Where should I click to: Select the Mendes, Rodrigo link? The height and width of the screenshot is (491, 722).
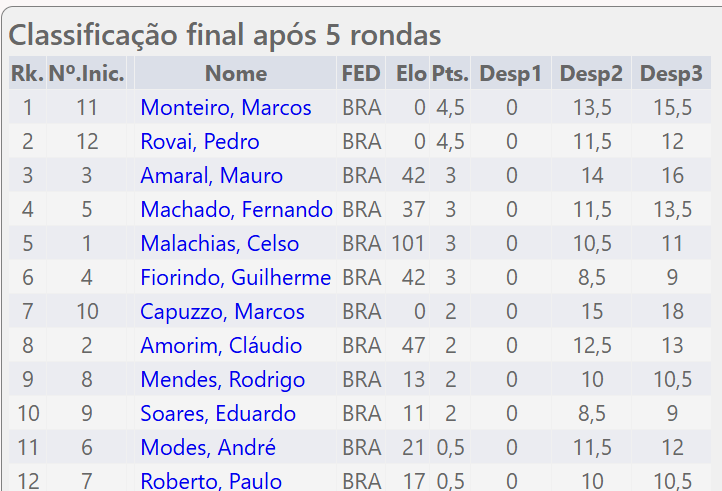[222, 380]
